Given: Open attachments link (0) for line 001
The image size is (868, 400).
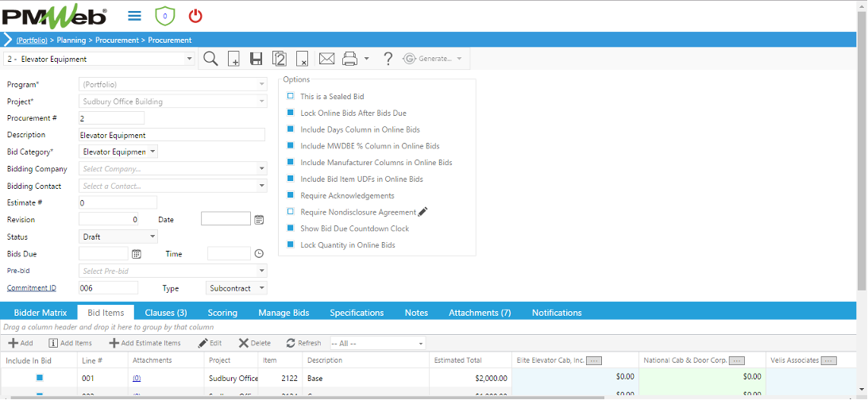Looking at the screenshot, I should click(x=137, y=379).
